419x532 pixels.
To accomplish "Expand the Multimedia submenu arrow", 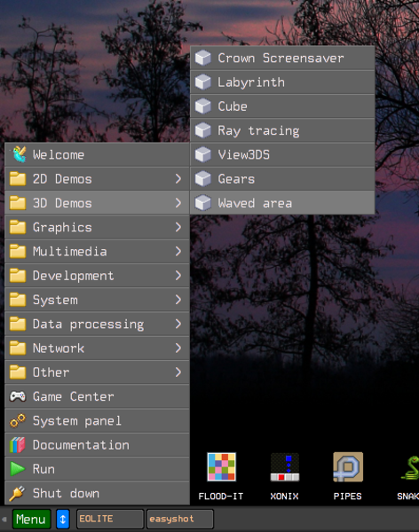I will pos(178,252).
